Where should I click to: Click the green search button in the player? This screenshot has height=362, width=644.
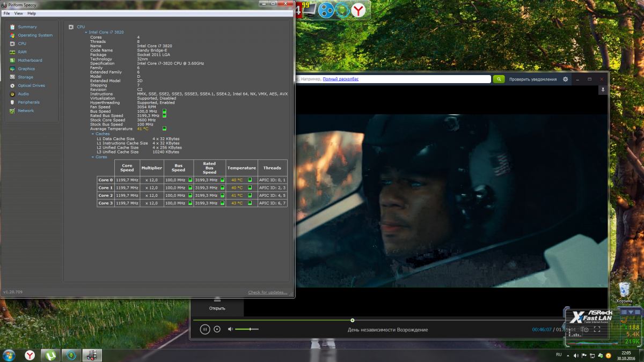499,79
